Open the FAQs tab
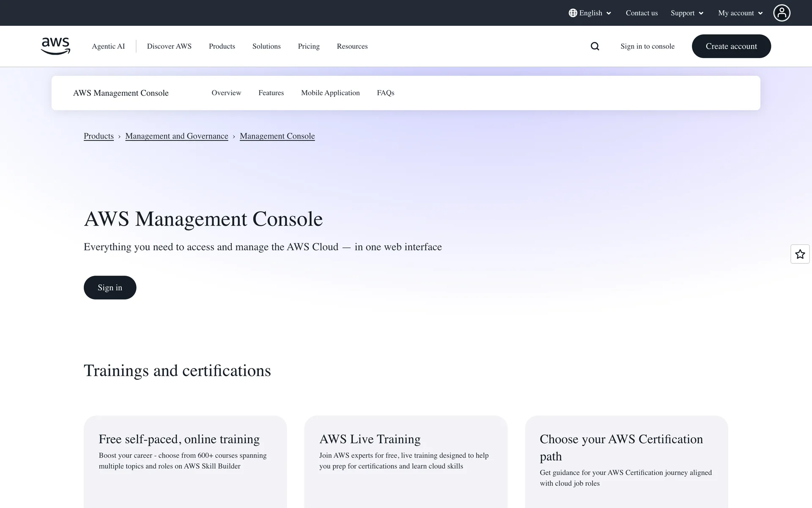 point(385,93)
